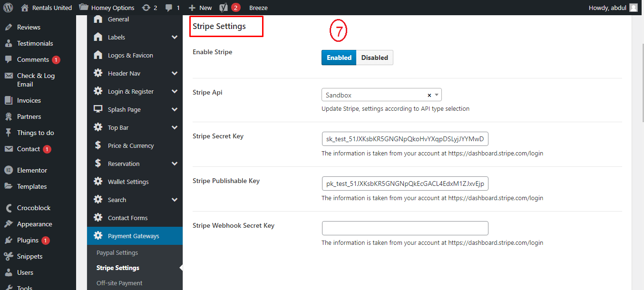Image resolution: width=644 pixels, height=290 pixels.
Task: Expand the Reservation chevron
Action: (x=175, y=164)
